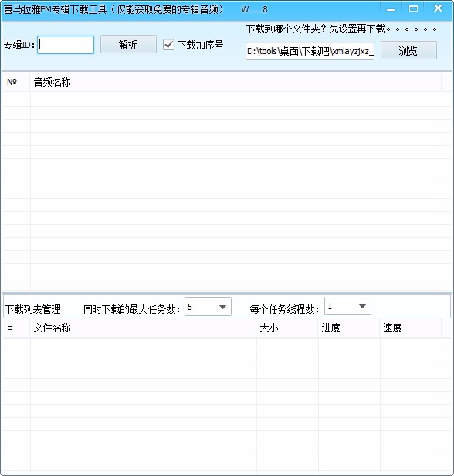Click the 下载列表管理 label
This screenshot has width=454, height=476.
33,309
